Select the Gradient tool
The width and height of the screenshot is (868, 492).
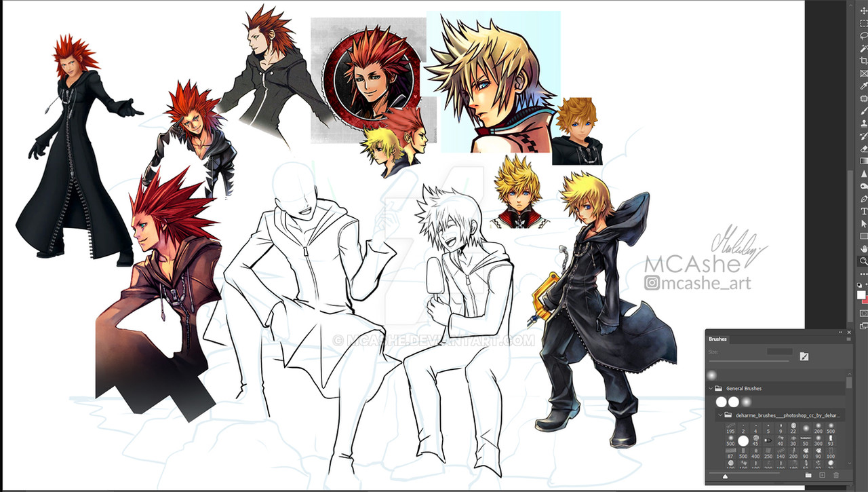tap(863, 161)
